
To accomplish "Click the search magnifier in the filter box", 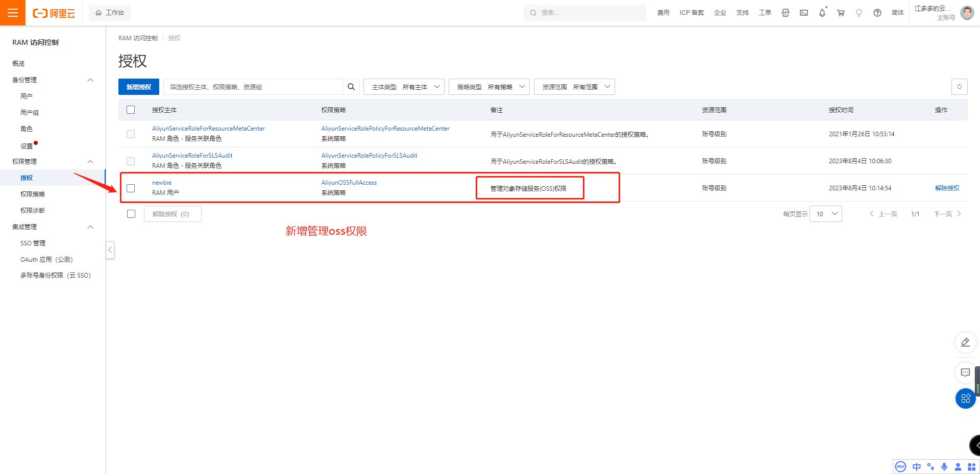I will point(351,87).
